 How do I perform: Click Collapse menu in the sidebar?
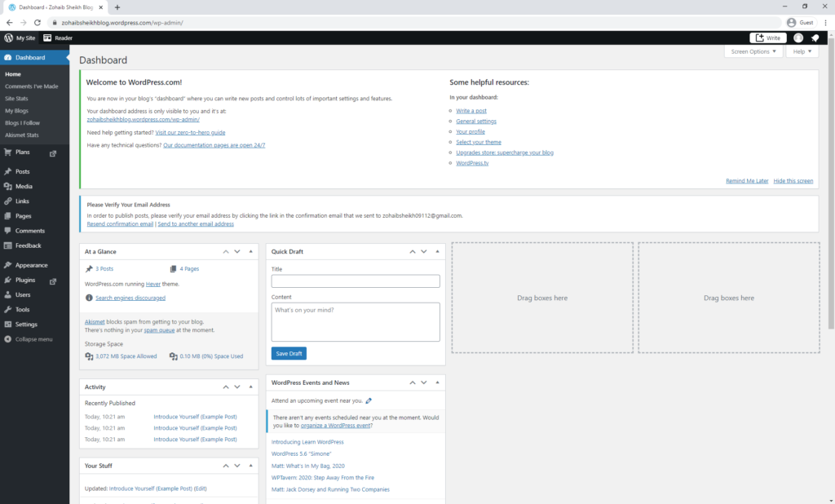click(33, 339)
